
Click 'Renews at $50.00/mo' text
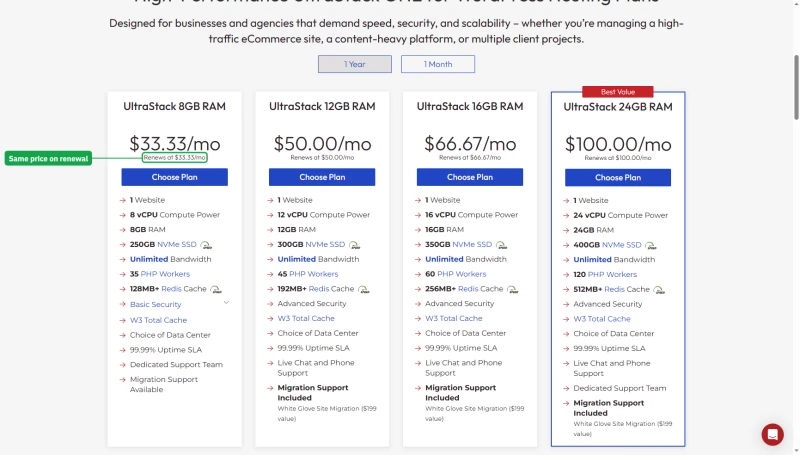click(322, 158)
